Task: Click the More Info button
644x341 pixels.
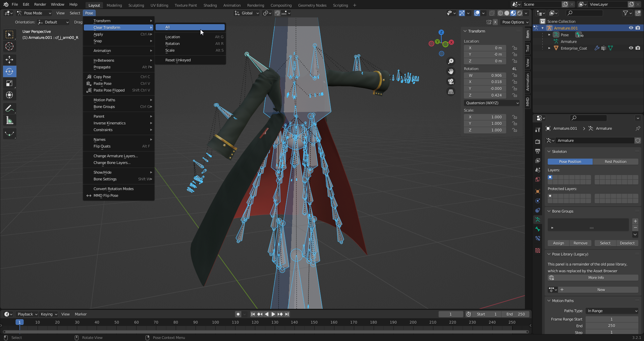Action: pyautogui.click(x=593, y=278)
